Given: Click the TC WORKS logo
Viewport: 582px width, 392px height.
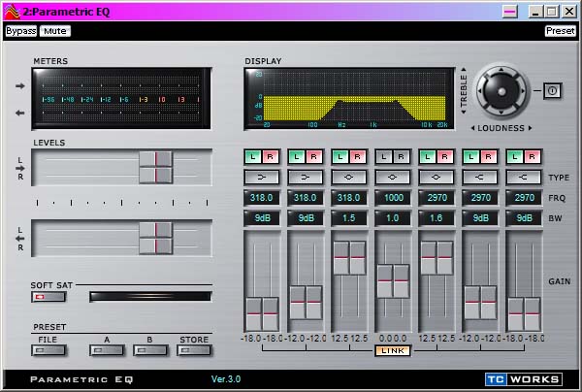Looking at the screenshot, I should point(524,379).
